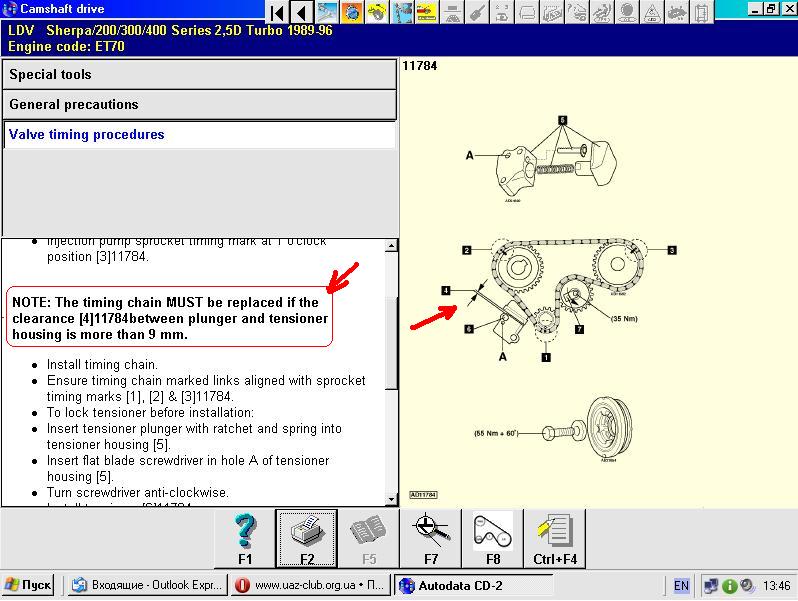The width and height of the screenshot is (798, 601).
Task: Click the text panel scroll up arrow
Action: (x=391, y=246)
